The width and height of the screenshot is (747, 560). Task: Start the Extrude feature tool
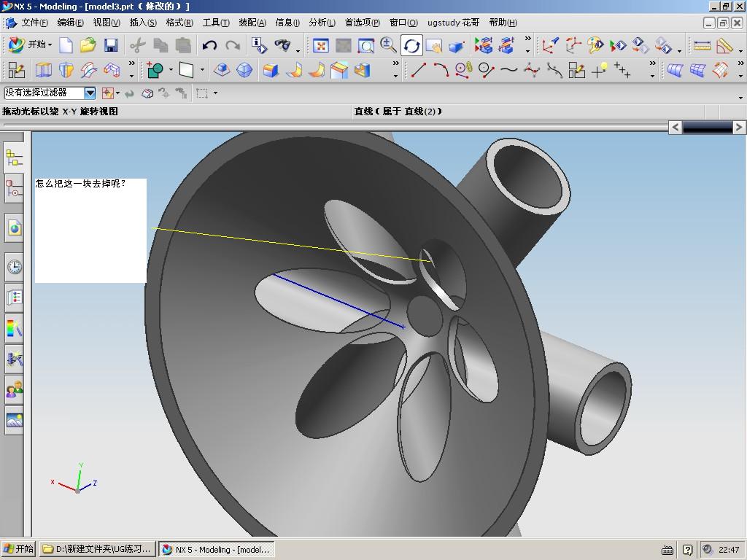click(43, 71)
